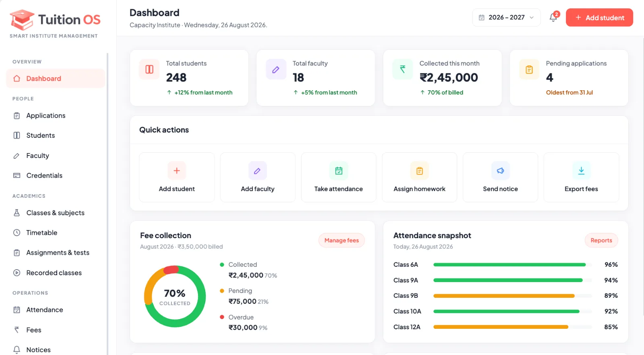The width and height of the screenshot is (644, 355).
Task: Click the red Overdue legend dot
Action: point(222,317)
